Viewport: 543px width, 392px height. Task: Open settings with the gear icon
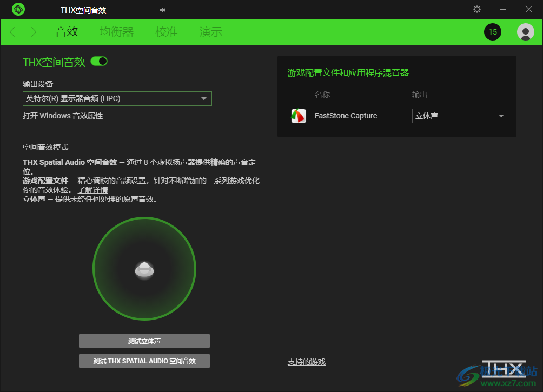tap(476, 9)
